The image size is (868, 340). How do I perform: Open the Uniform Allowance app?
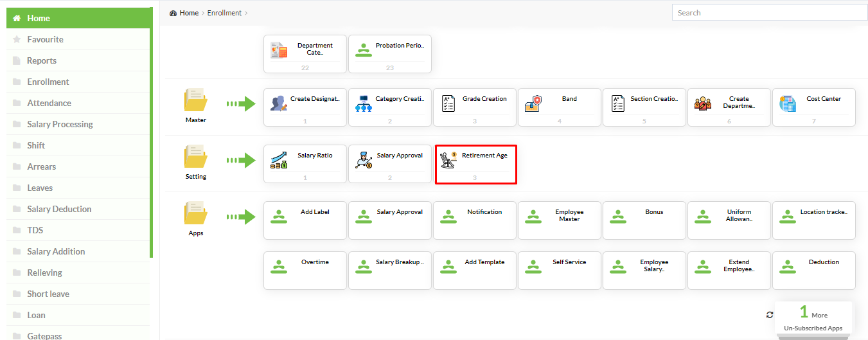729,220
